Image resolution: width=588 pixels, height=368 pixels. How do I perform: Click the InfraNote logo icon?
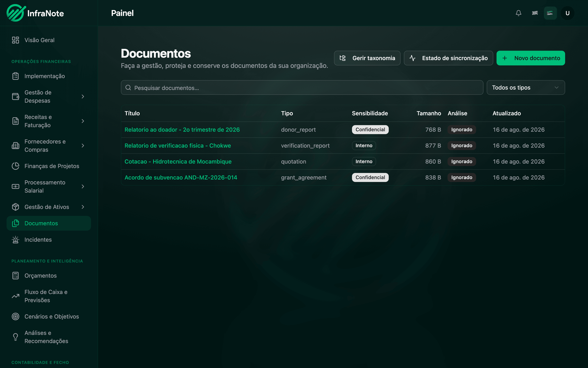[x=16, y=13]
